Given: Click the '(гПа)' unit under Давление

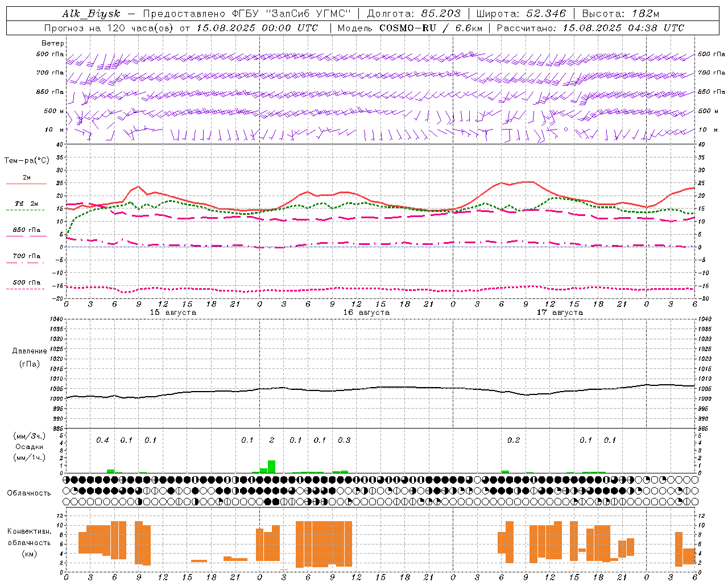Looking at the screenshot, I should (30, 364).
